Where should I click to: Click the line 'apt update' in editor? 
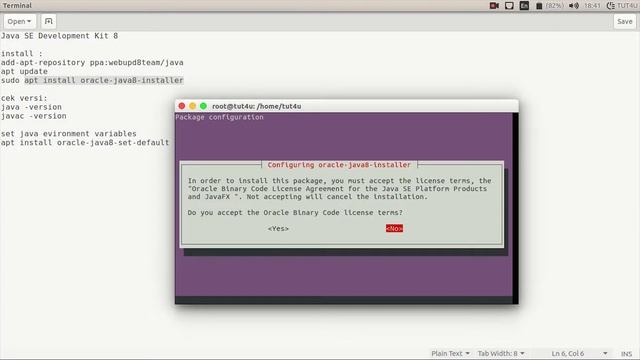click(24, 71)
